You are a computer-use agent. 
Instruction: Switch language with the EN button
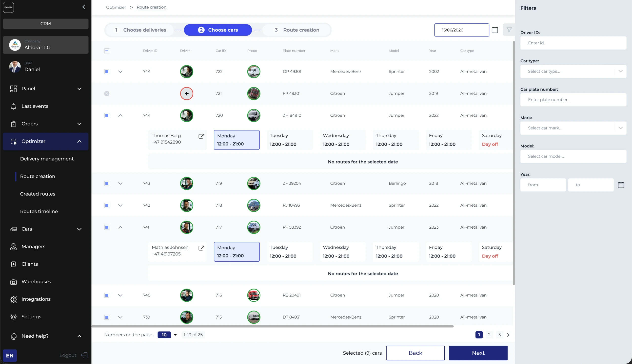(x=10, y=356)
